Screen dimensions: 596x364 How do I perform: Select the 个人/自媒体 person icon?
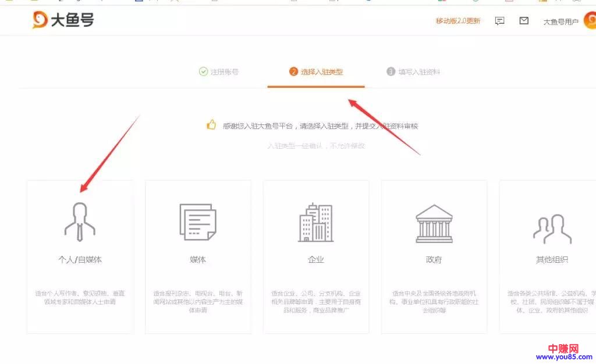80,222
